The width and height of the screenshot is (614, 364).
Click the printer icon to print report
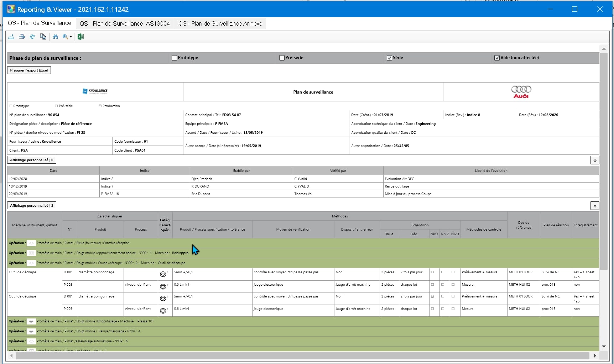22,37
